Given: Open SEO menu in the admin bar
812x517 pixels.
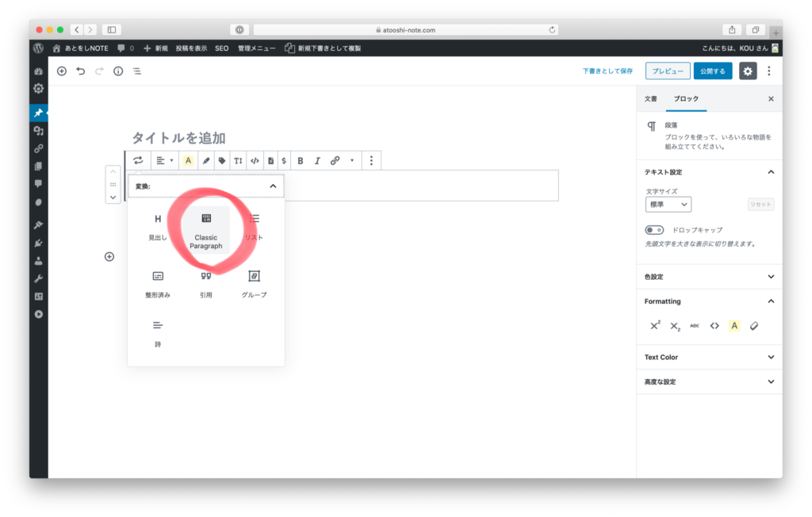Looking at the screenshot, I should pos(221,48).
